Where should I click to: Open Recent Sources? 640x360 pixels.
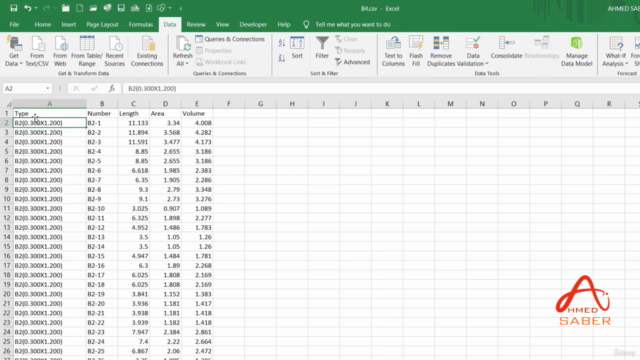coord(114,51)
